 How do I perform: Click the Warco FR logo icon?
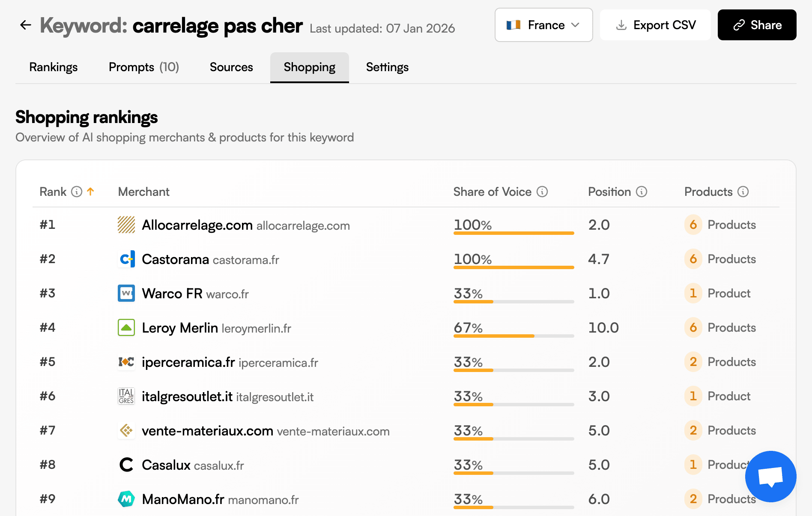point(126,293)
